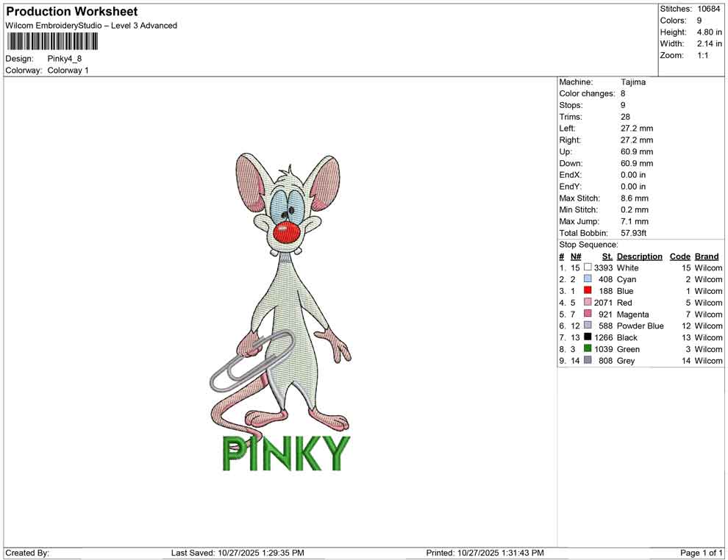The image size is (728, 560).
Task: Select the Magenta thread color swatch
Action: click(x=588, y=314)
